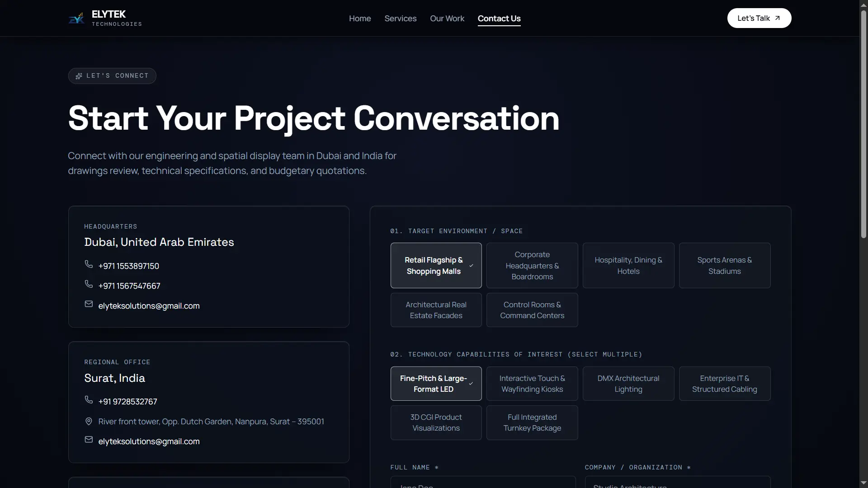The width and height of the screenshot is (868, 488).
Task: Call Dubai number +971 1567547667
Action: (129, 286)
